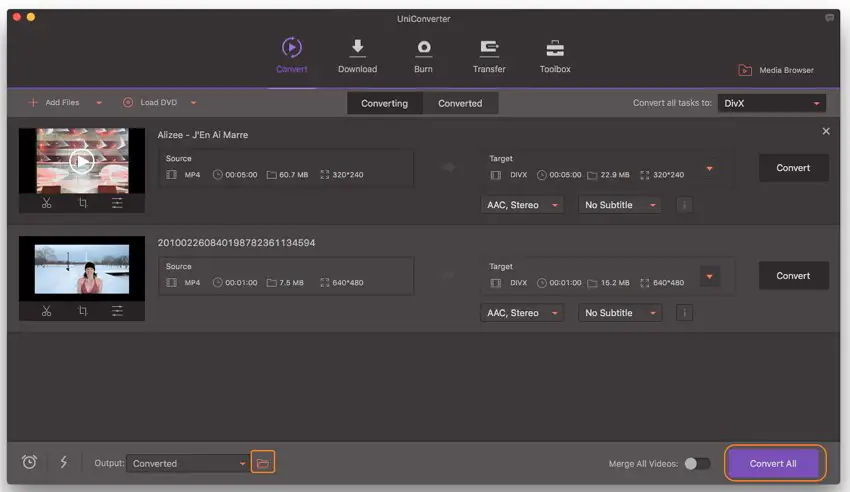
Task: Open the Output Converted folder dropdown
Action: pos(188,463)
